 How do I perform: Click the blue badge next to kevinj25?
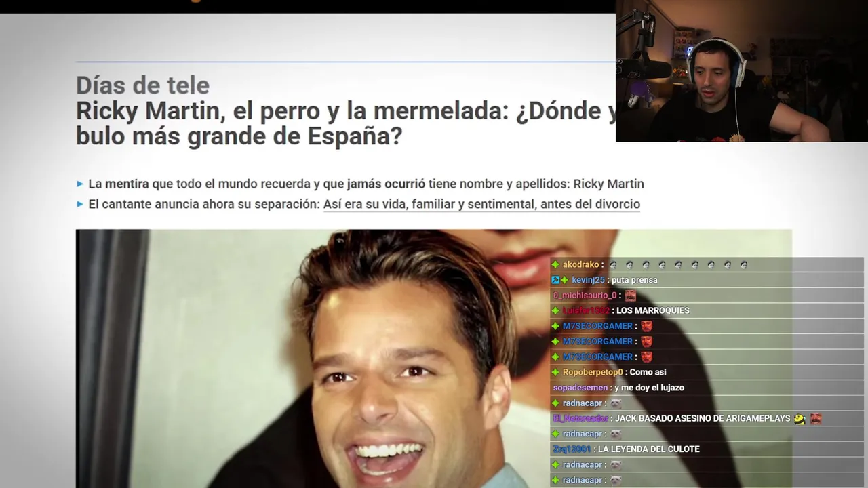tap(555, 280)
